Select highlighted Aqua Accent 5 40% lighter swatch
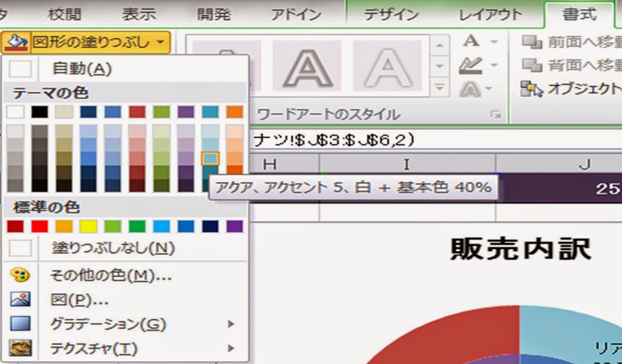 click(x=210, y=158)
